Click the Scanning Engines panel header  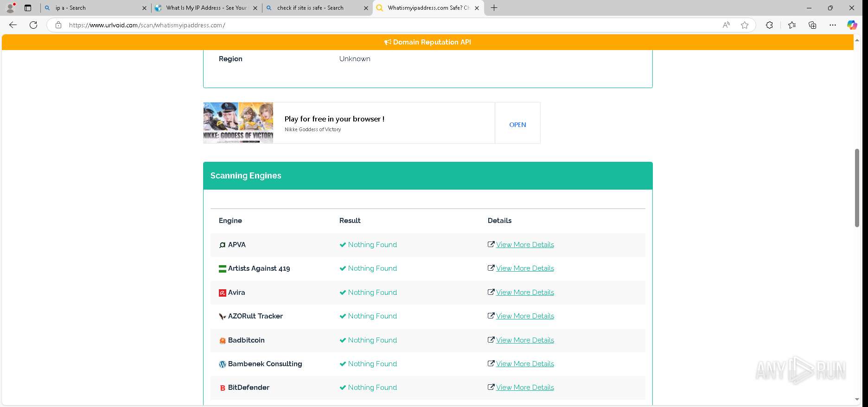(428, 176)
